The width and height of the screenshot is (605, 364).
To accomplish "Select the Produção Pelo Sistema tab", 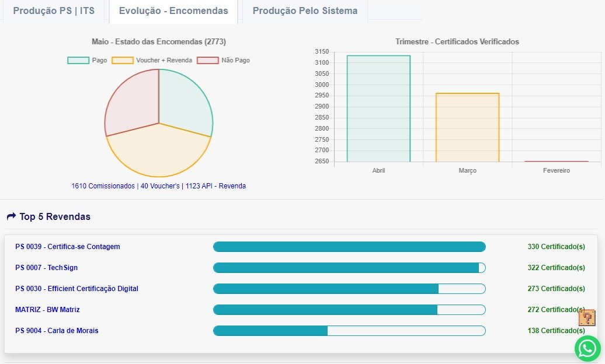I will coord(305,11).
